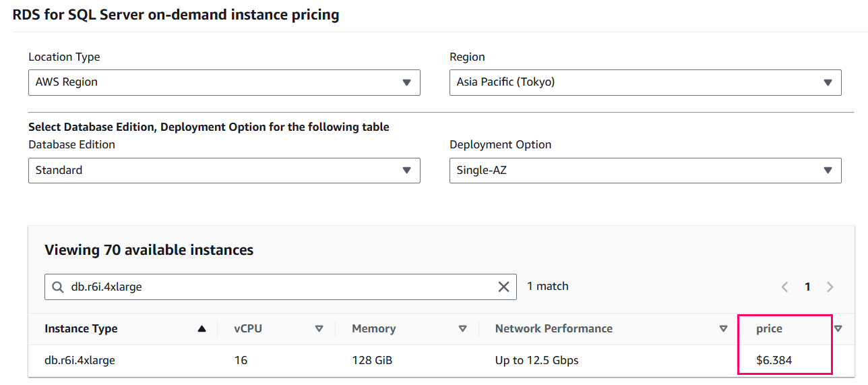Viewport: 868px width, 385px height.
Task: Sort by Network Performance column arrow
Action: click(724, 329)
